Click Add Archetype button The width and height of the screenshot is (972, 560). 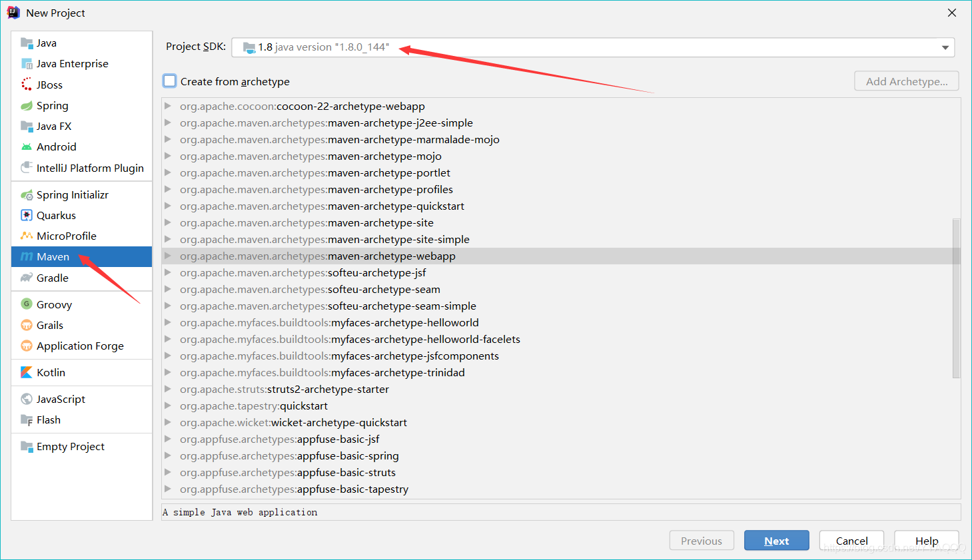[x=907, y=81]
